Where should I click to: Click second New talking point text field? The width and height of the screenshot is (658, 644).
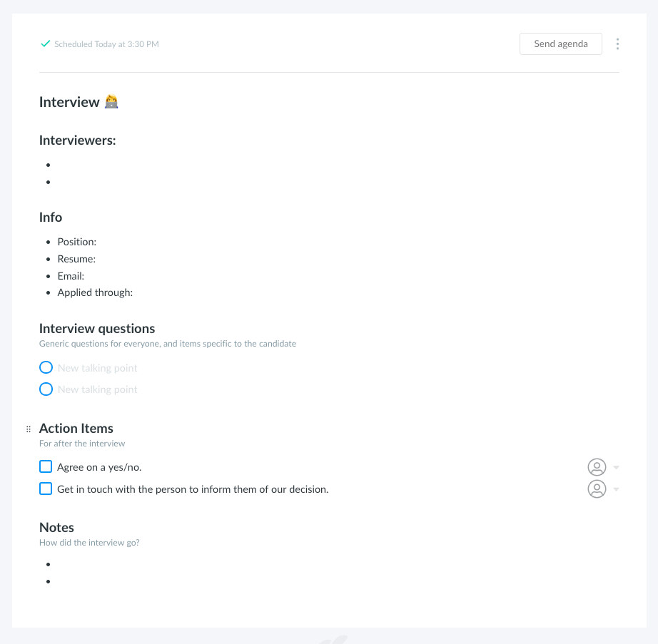coord(97,390)
